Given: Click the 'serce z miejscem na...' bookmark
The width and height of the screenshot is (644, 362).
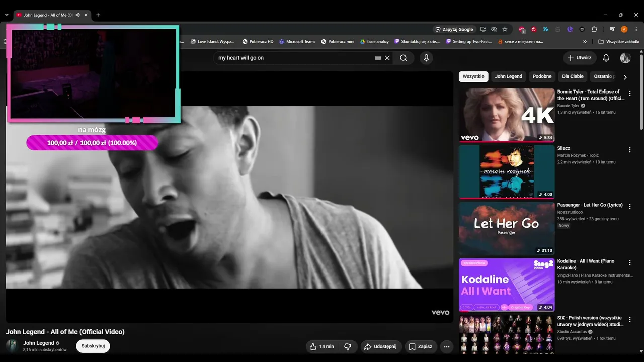Looking at the screenshot, I should coord(521,42).
